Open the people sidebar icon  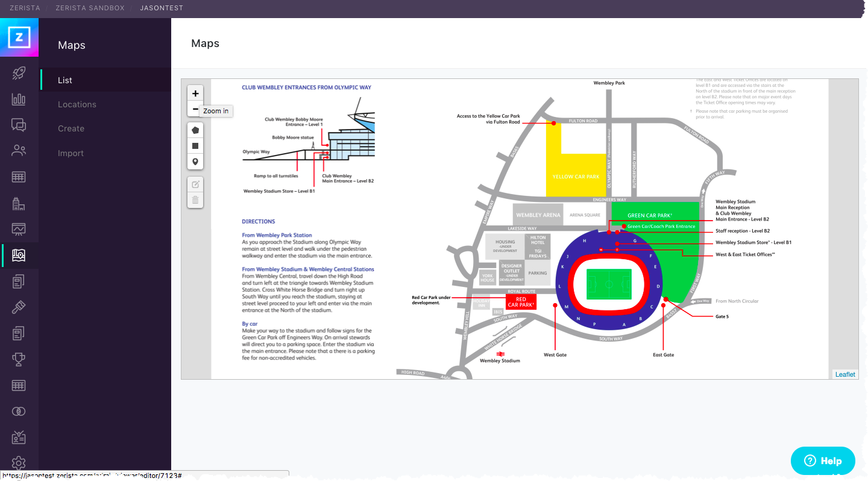(x=19, y=151)
